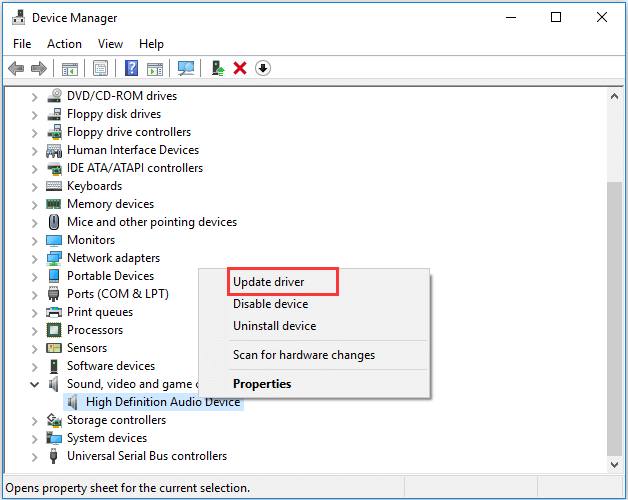The height and width of the screenshot is (500, 628).
Task: Open Help via blue question mark icon
Action: point(131,68)
